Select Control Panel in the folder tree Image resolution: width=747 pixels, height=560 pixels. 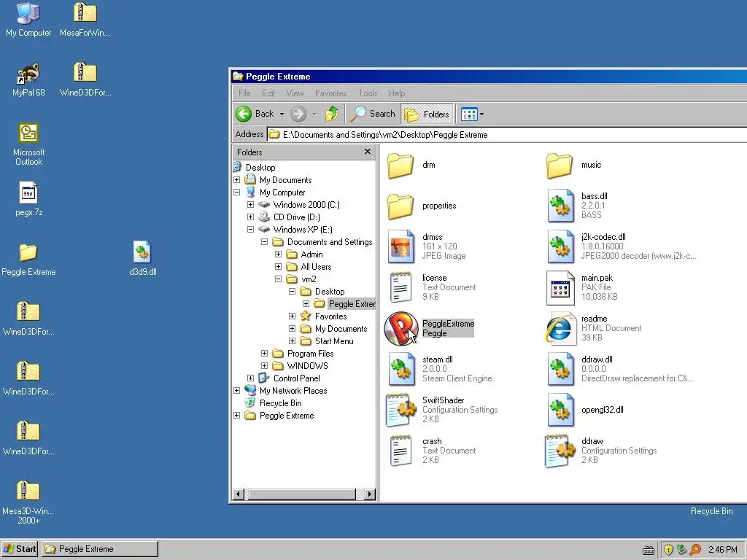(x=296, y=378)
